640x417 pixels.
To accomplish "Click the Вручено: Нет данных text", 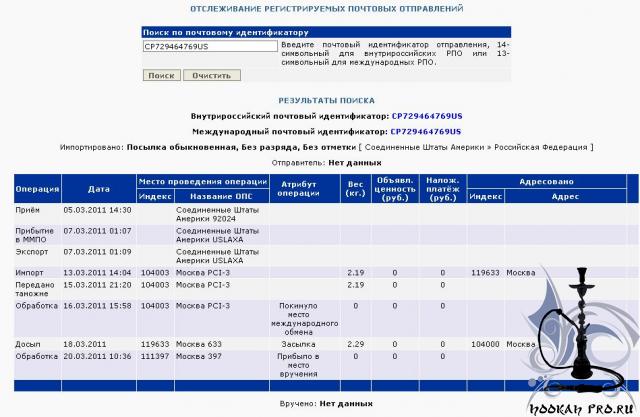I will click(x=326, y=404).
